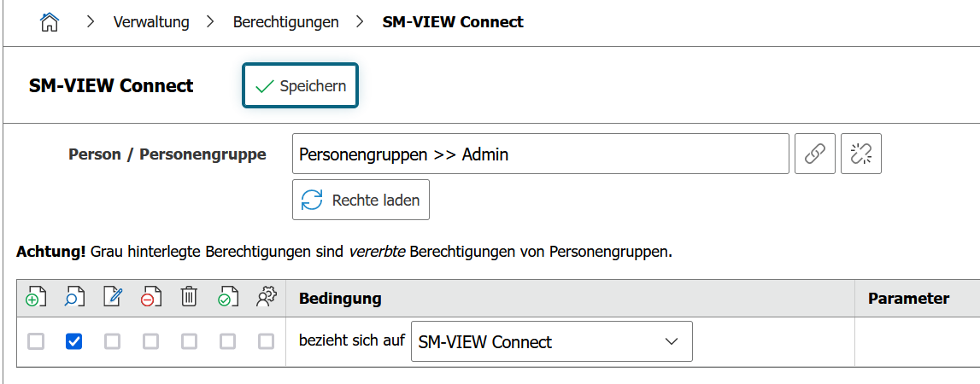Click the link chain icon button
Screen dimensions: 980x384
[x=815, y=154]
